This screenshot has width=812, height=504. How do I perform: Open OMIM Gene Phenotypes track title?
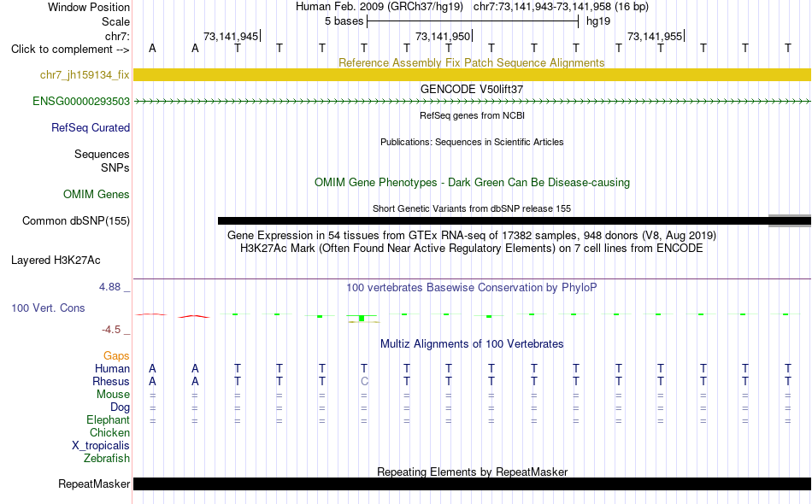click(472, 183)
